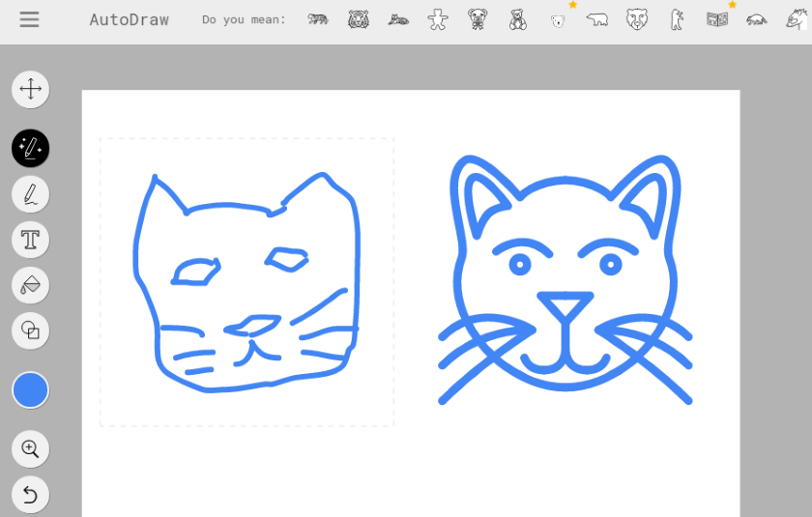
Task: Click the AutoDraw title
Action: tap(129, 19)
